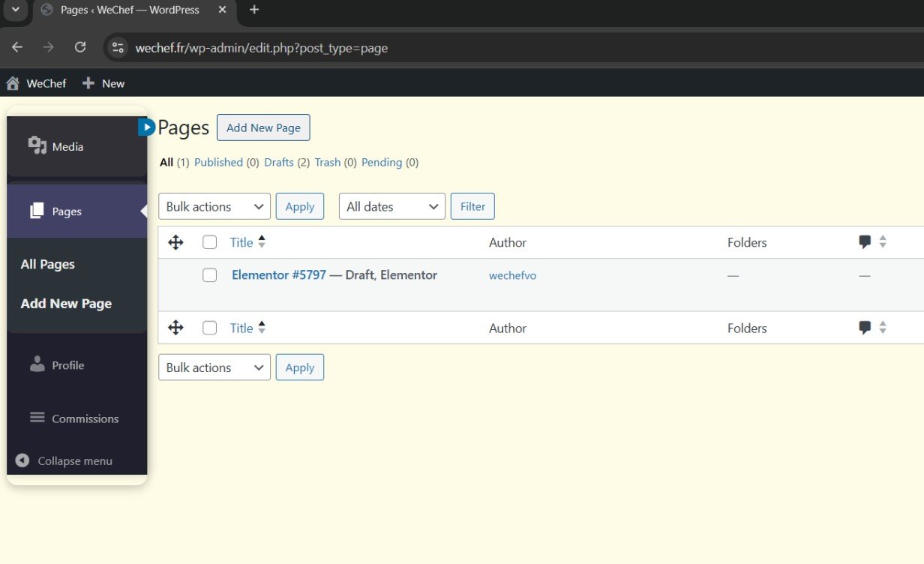Screen dimensions: 924x564
Task: Open the tab search dropdown arrow
Action: click(15, 10)
